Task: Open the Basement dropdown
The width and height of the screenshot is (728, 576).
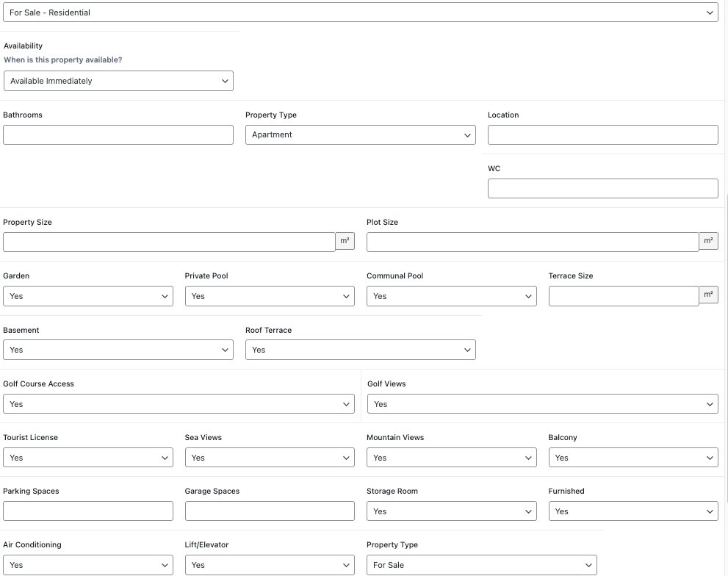Action: 118,350
